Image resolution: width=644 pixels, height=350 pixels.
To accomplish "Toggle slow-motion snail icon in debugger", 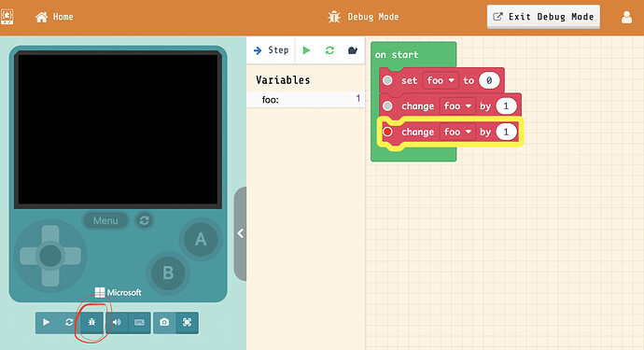I will click(353, 50).
